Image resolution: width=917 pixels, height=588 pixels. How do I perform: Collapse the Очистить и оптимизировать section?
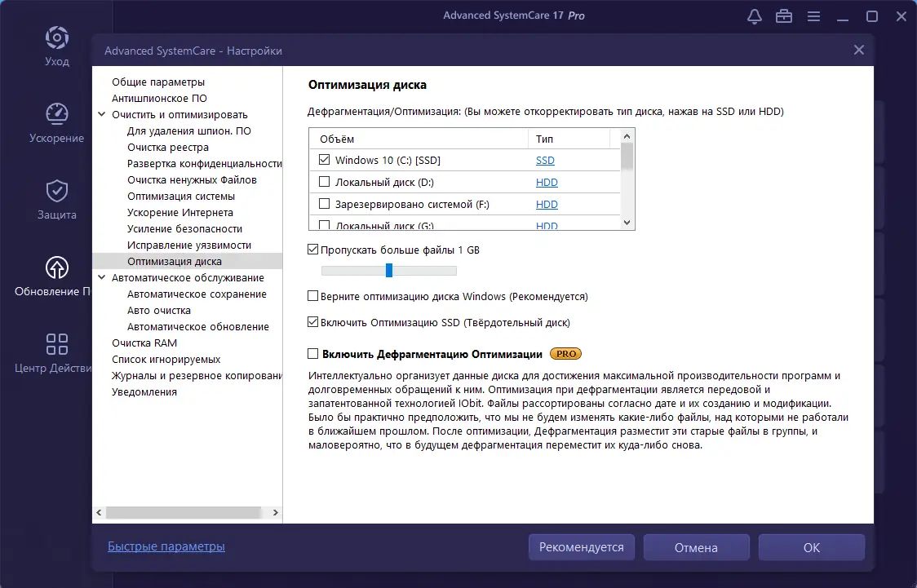tap(101, 114)
